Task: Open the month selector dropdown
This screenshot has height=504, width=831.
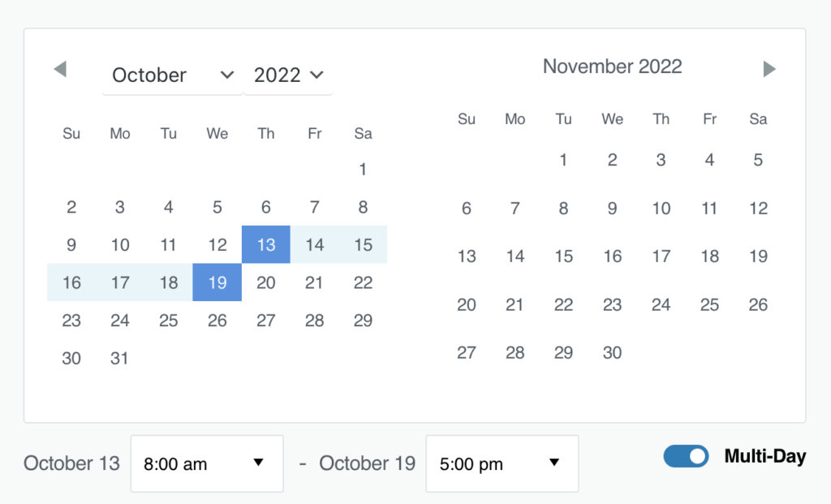Action: (x=170, y=75)
